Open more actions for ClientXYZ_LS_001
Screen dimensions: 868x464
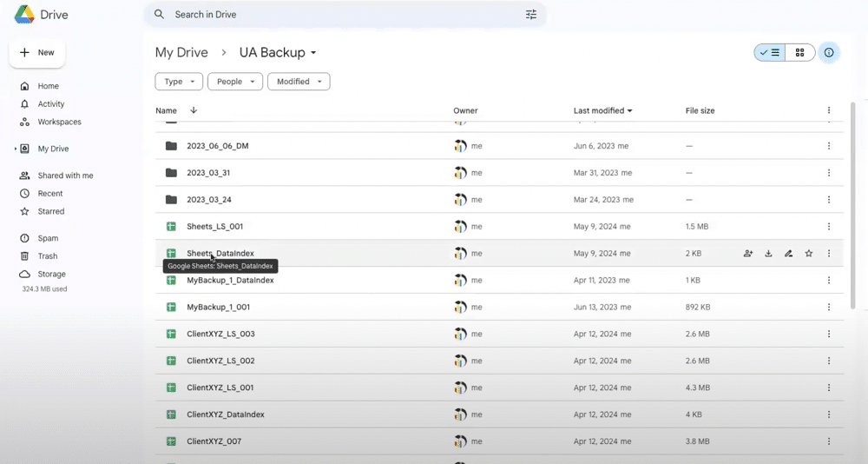[x=829, y=388]
